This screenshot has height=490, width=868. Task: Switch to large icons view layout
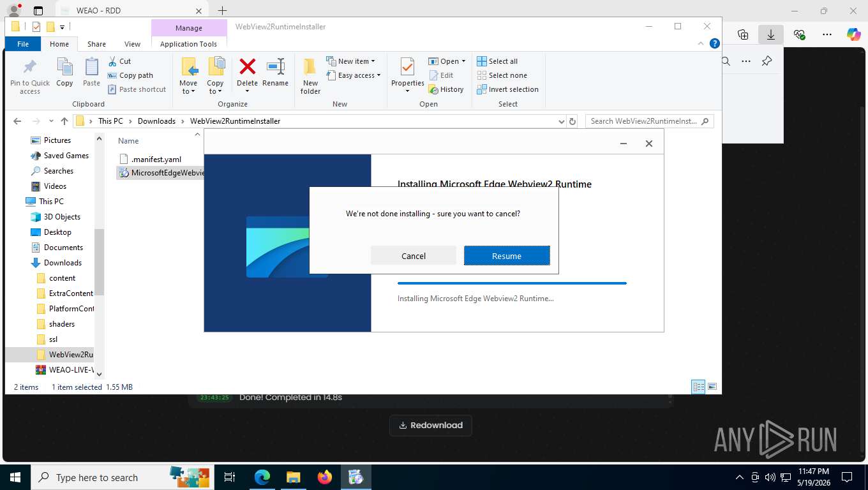click(x=712, y=387)
